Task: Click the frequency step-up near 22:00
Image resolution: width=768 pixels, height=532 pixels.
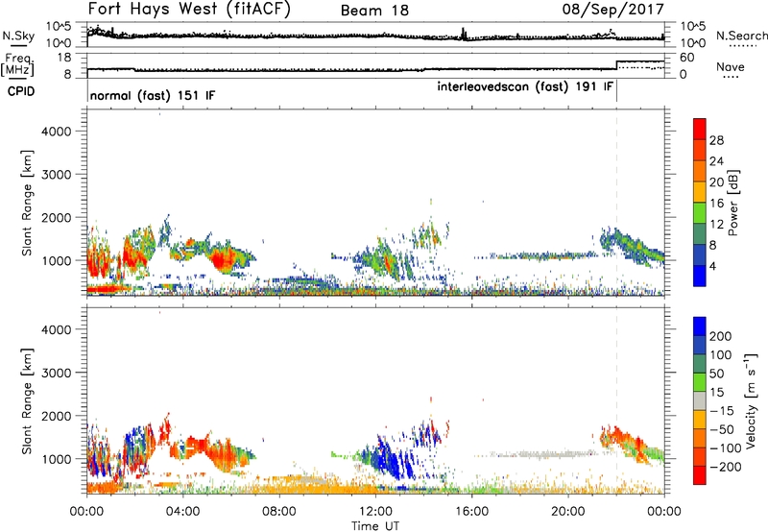Action: tap(616, 65)
